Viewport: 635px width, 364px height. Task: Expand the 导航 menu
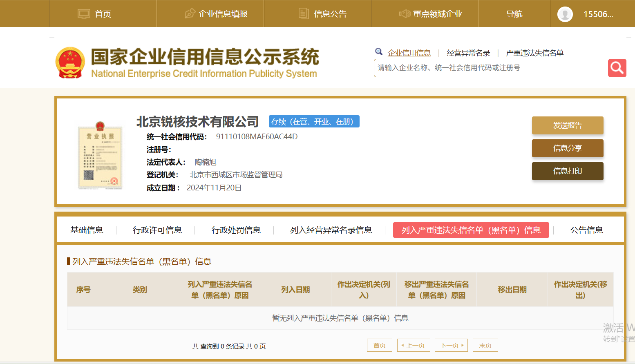point(514,14)
